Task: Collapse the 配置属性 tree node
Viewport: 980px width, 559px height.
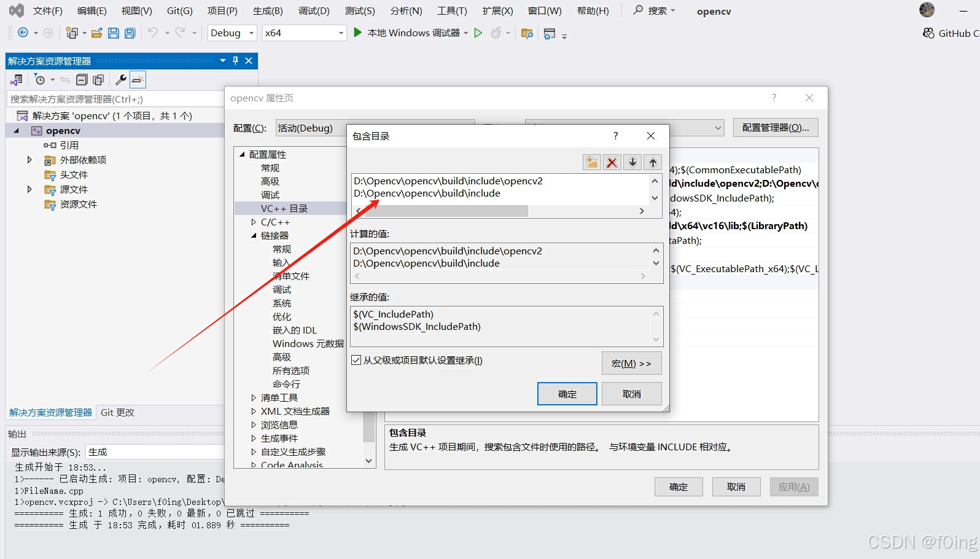Action: (243, 154)
